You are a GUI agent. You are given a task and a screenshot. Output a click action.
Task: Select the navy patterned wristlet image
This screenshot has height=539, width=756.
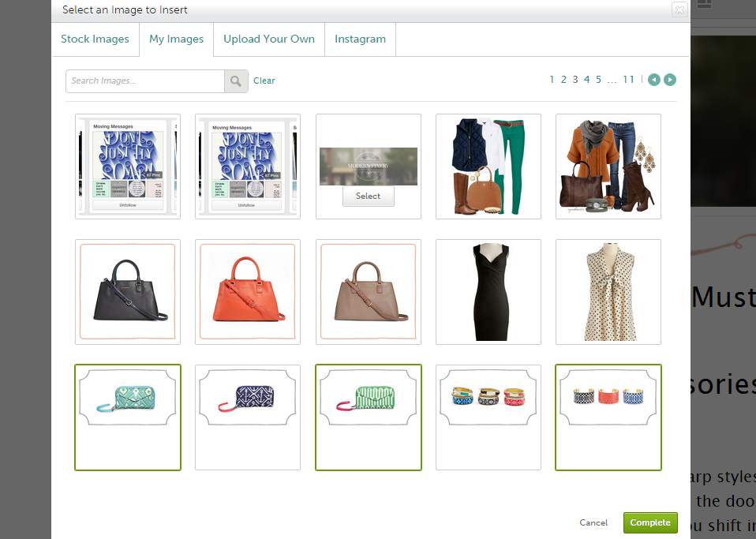(248, 417)
